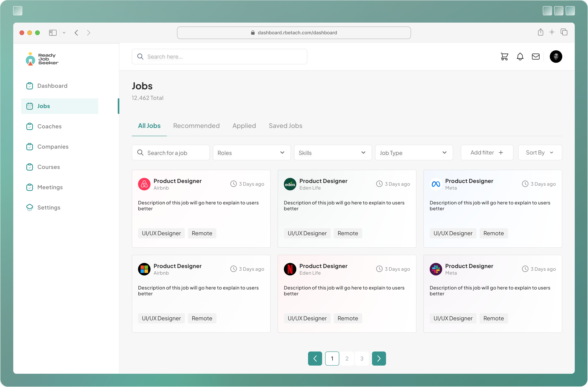Open the Coaches section from the sidebar
The image size is (588, 387).
(x=49, y=126)
